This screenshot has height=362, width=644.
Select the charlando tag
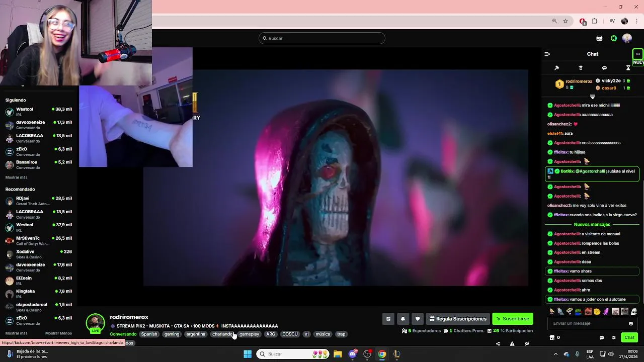222,334
